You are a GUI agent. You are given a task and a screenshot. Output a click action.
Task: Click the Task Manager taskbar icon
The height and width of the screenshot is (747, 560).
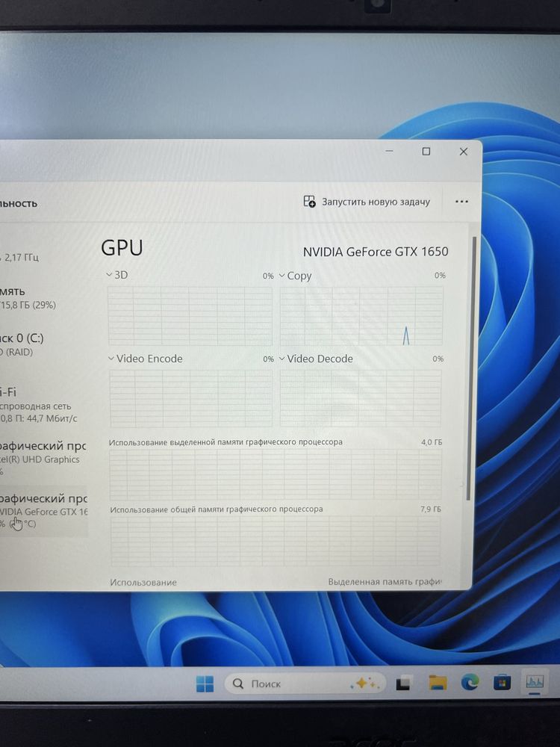pos(535,682)
